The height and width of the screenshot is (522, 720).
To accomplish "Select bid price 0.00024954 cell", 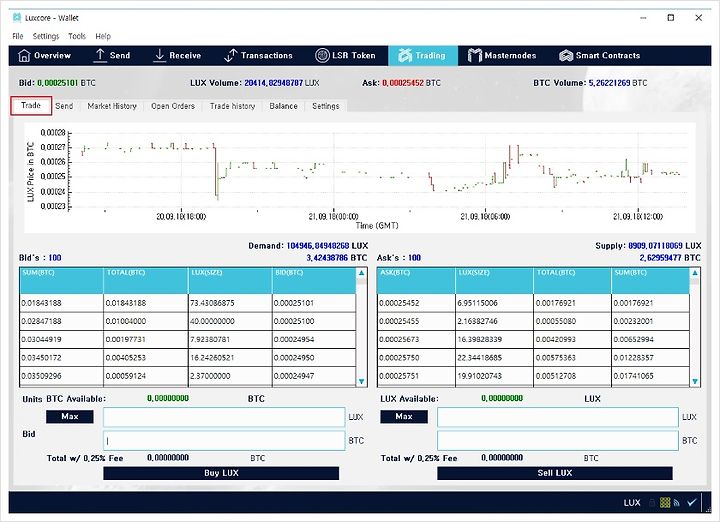I will pyautogui.click(x=314, y=339).
